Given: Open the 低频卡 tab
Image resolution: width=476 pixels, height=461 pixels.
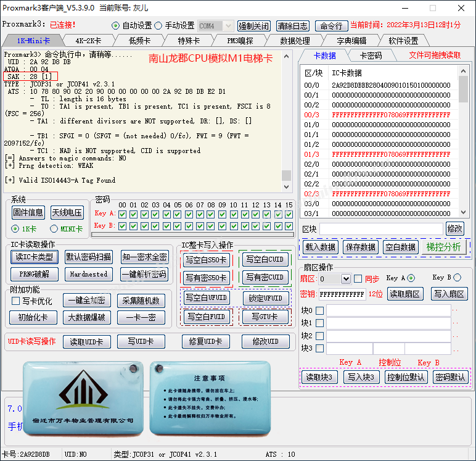Looking at the screenshot, I should click(x=139, y=41).
